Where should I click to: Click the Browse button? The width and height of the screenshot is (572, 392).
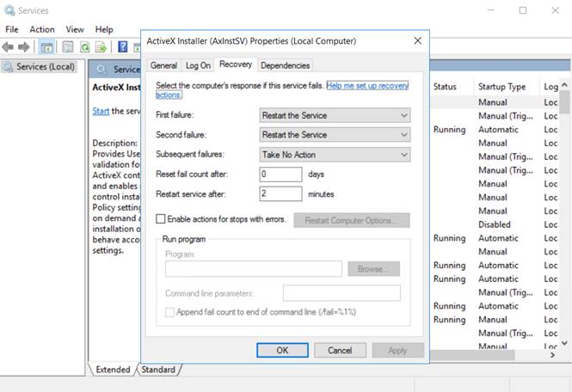[x=373, y=269]
